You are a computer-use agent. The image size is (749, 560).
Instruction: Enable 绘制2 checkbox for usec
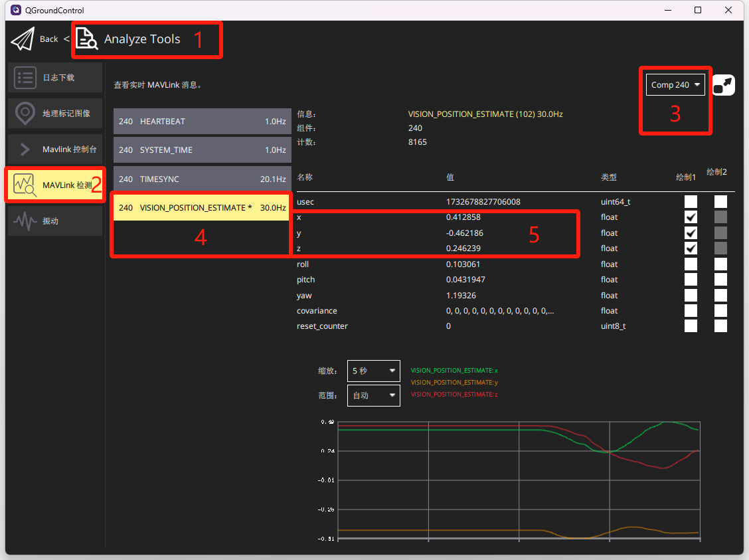[720, 202]
